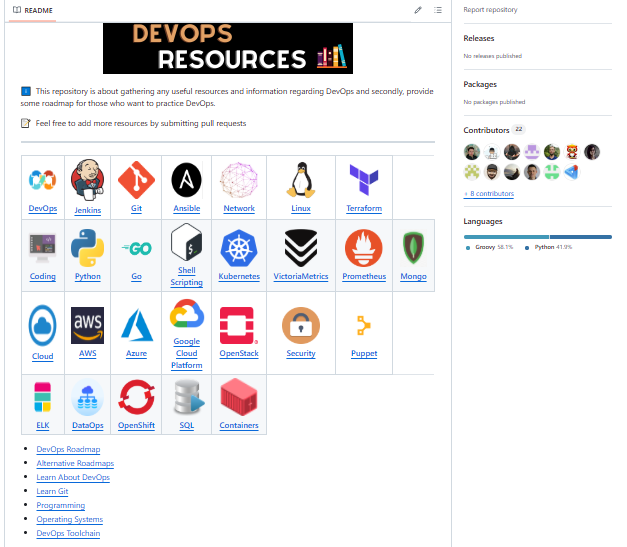Click the Contributors 22 heading
The width and height of the screenshot is (627, 547).
tap(493, 130)
